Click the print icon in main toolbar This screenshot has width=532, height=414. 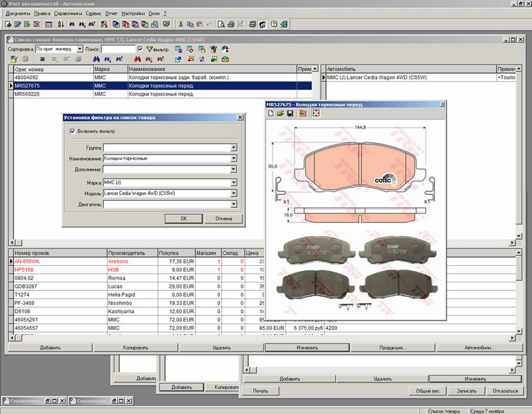point(231,24)
